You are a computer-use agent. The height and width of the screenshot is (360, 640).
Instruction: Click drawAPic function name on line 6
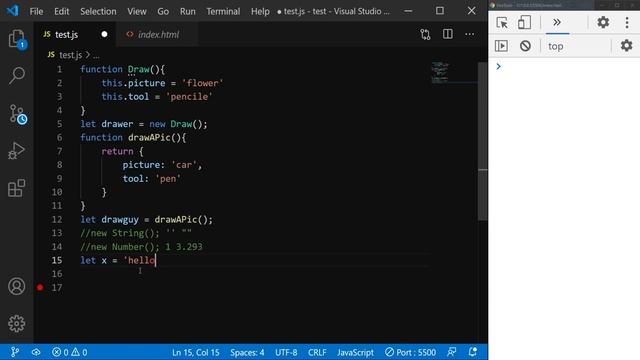[x=149, y=138]
